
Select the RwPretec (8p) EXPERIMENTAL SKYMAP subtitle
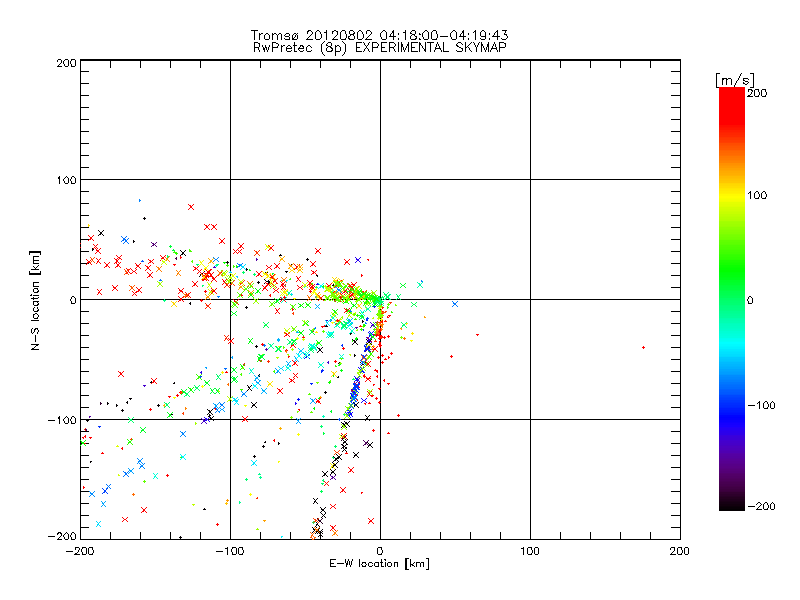[x=380, y=48]
